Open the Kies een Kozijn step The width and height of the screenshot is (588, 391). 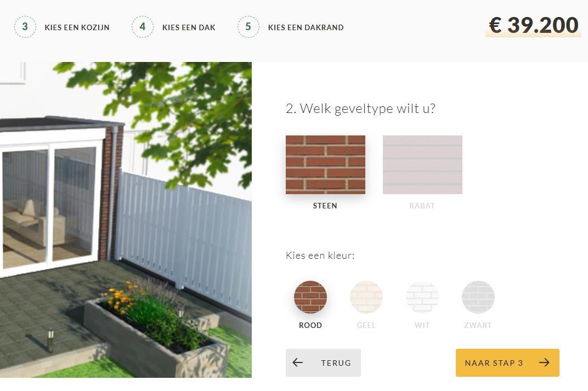pyautogui.click(x=77, y=27)
